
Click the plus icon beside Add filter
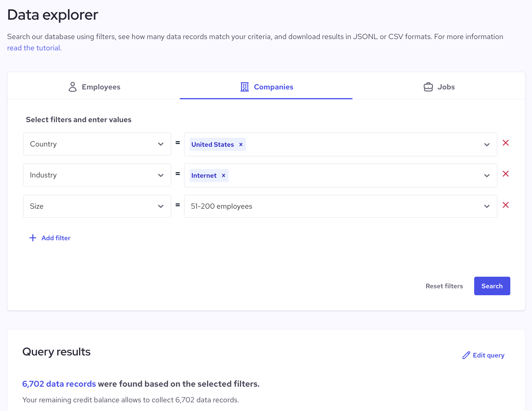coord(33,238)
